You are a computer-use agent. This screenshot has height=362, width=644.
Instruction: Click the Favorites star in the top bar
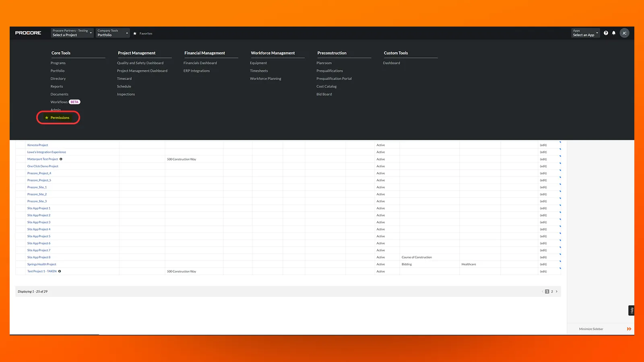136,33
